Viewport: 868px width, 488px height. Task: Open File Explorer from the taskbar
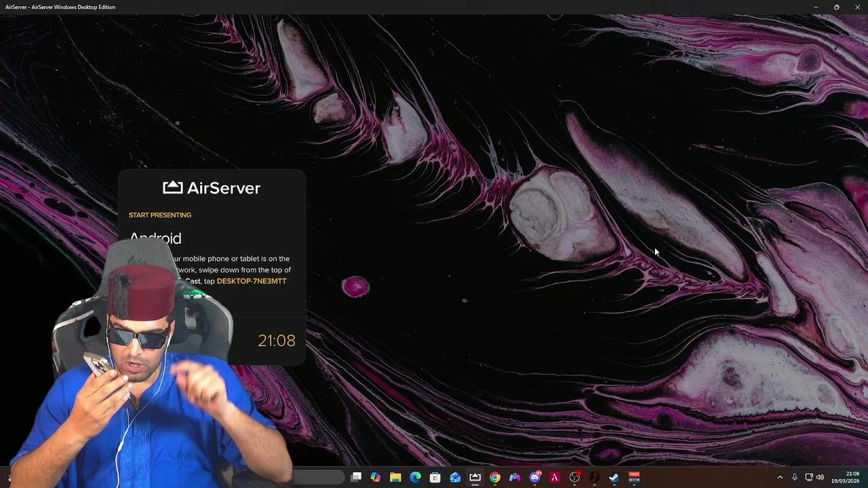(x=395, y=477)
